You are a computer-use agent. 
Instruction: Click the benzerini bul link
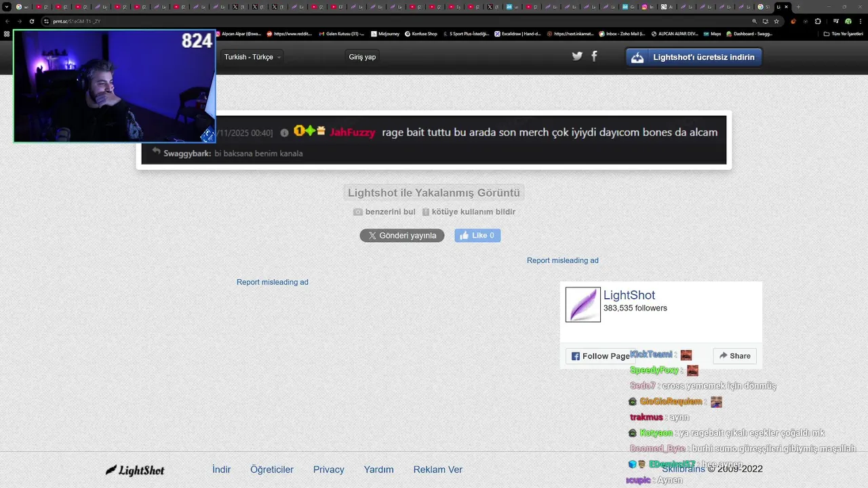pyautogui.click(x=390, y=212)
